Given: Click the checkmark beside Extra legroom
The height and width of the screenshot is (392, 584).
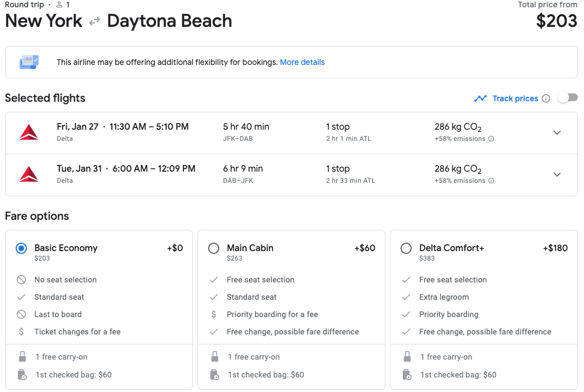Looking at the screenshot, I should (406, 297).
